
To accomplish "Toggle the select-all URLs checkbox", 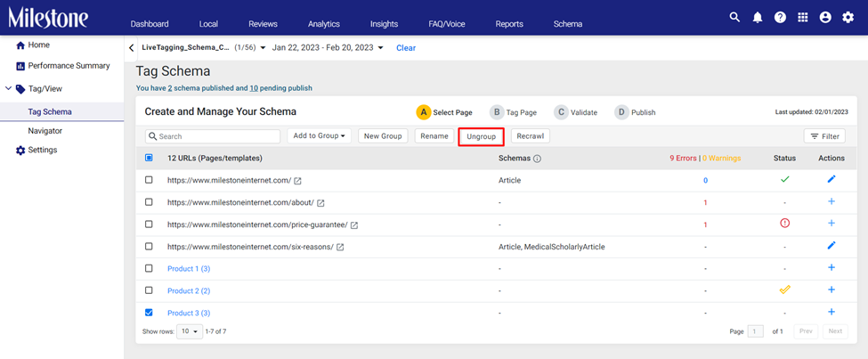I will pos(149,158).
